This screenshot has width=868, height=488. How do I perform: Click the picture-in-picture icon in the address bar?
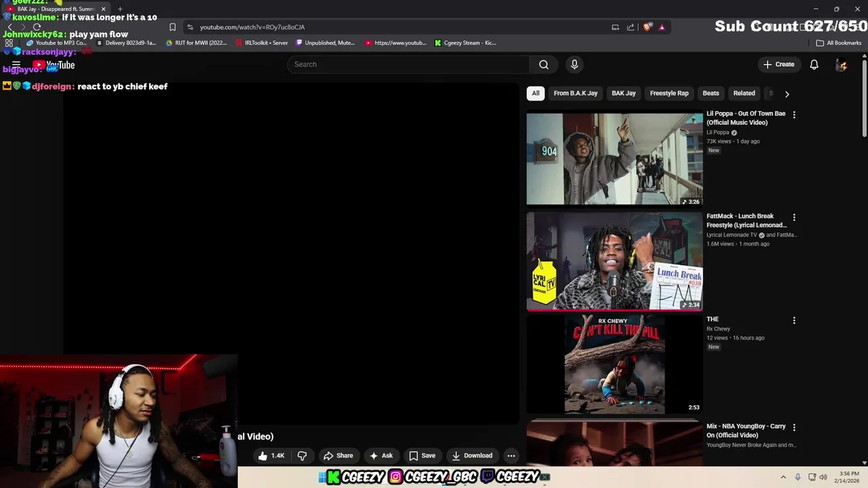pos(615,27)
